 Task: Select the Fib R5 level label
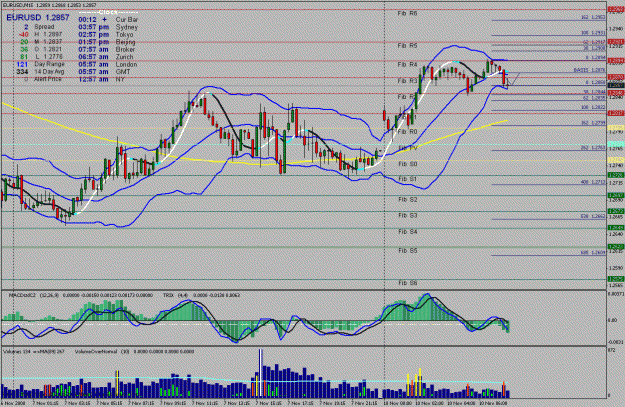(x=407, y=46)
